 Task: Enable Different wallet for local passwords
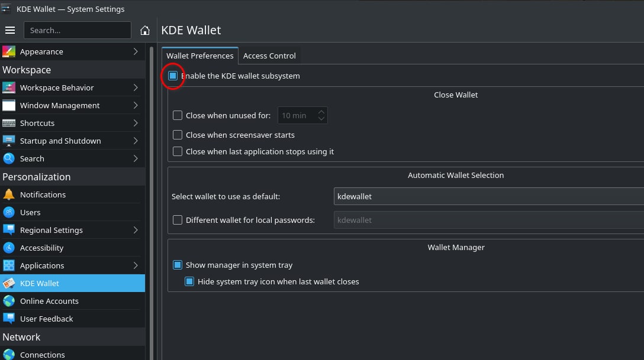(x=178, y=220)
